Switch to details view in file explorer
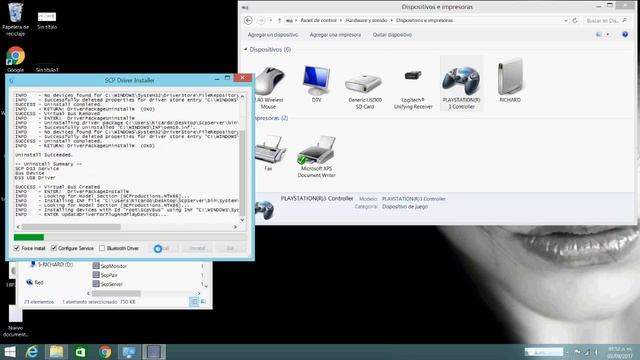 tap(194, 302)
